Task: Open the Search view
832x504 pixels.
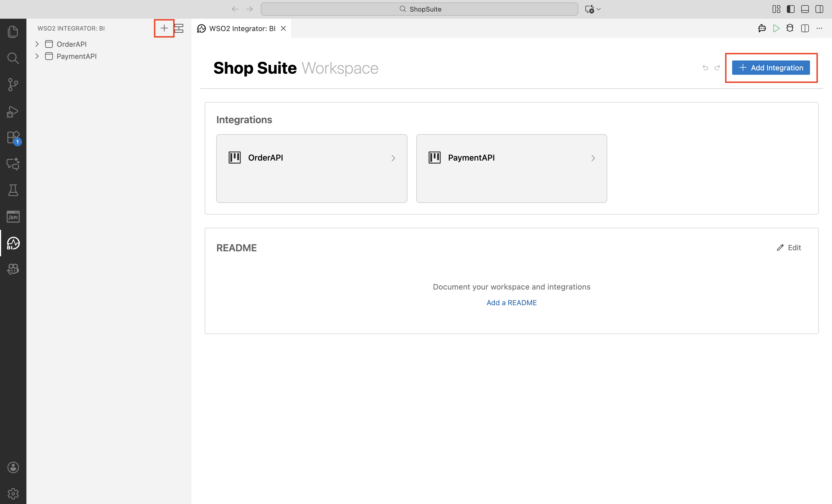Action: 13,58
